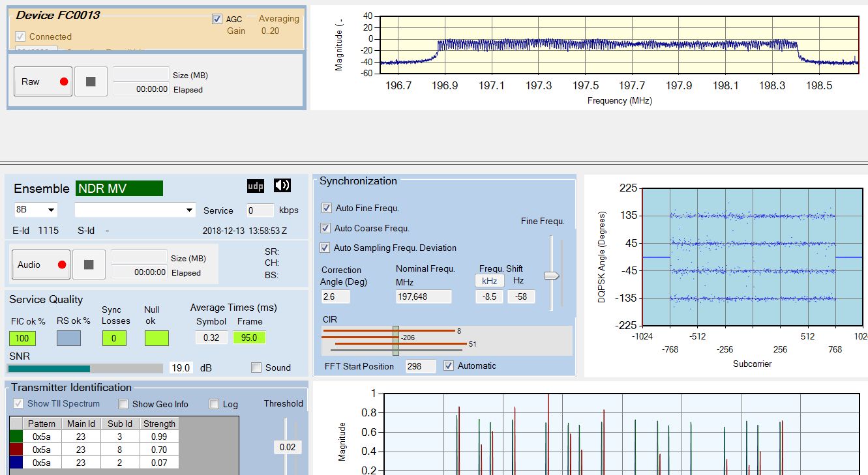The width and height of the screenshot is (868, 475).
Task: Start Audio recording button
Action: (x=41, y=265)
